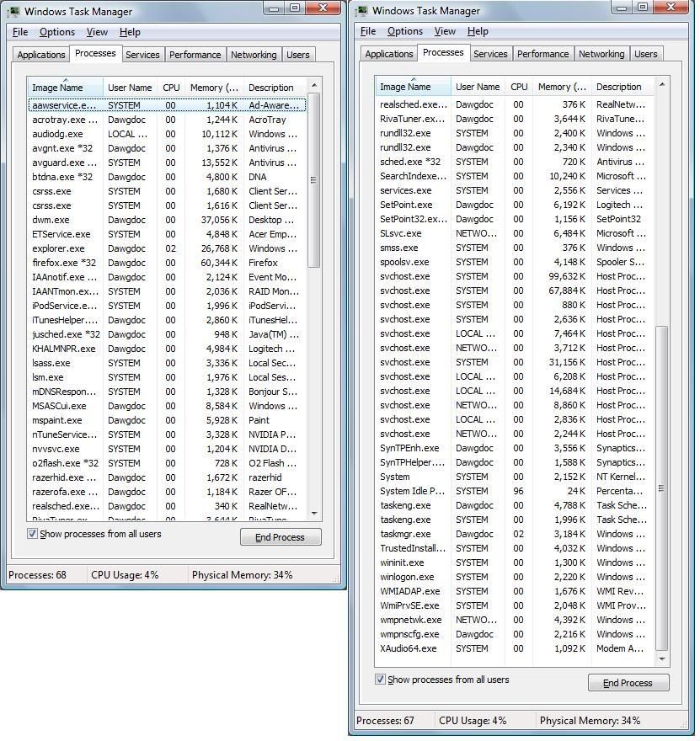Image resolution: width=700 pixels, height=741 pixels.
Task: Click scrollbar thumb in left window list
Action: 314,180
